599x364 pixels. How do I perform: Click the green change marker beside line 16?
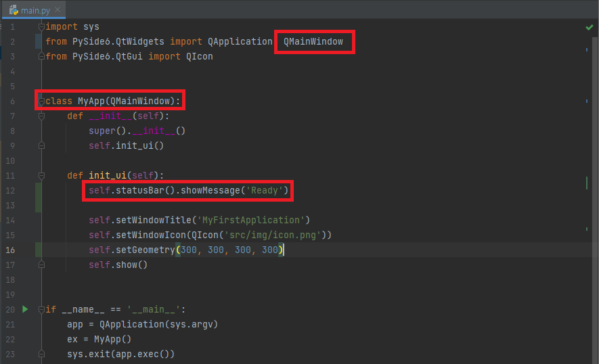[38, 250]
